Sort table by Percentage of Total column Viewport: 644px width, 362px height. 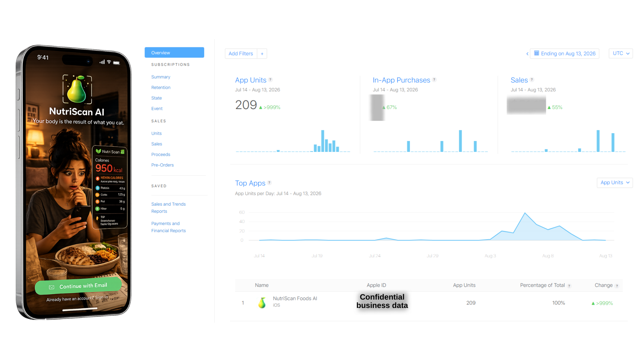point(542,285)
